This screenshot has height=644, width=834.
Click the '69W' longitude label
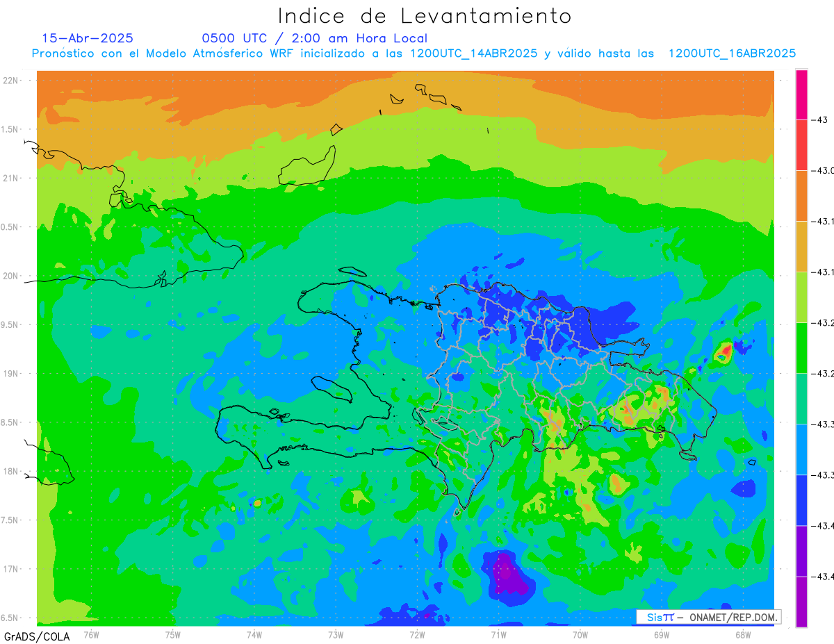[661, 634]
